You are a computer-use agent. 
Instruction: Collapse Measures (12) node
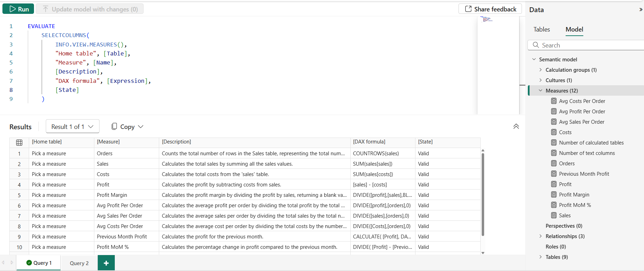click(540, 90)
